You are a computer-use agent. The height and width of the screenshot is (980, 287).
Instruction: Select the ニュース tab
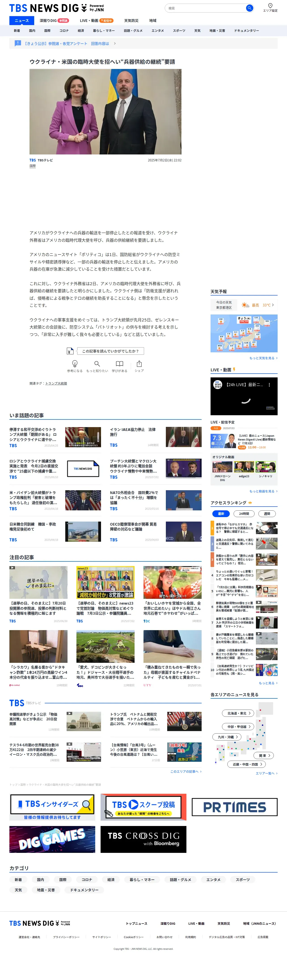(22, 21)
